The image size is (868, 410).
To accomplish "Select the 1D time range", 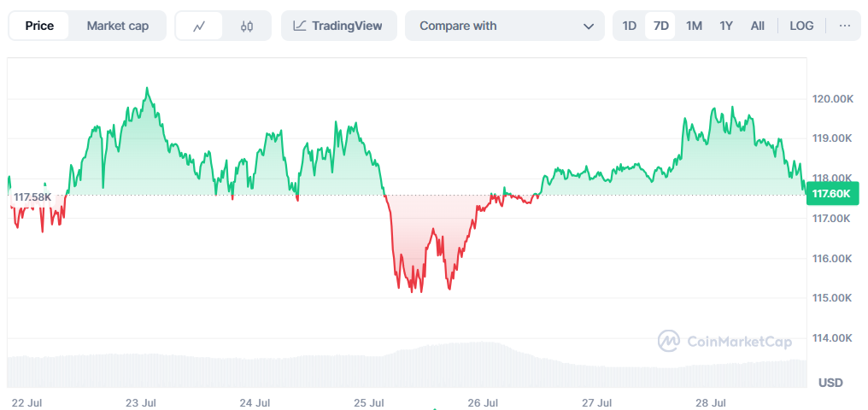I will pyautogui.click(x=630, y=26).
